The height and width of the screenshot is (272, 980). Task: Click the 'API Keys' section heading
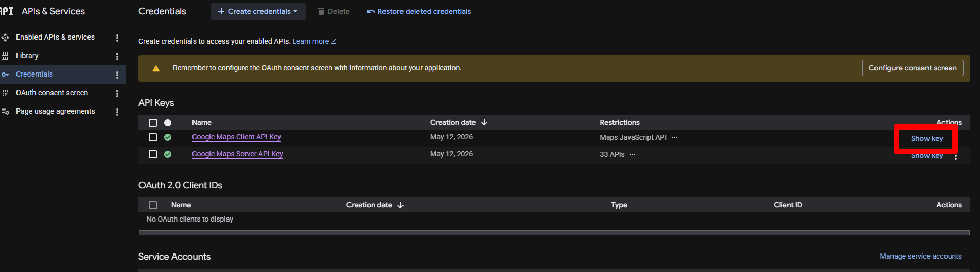point(156,103)
